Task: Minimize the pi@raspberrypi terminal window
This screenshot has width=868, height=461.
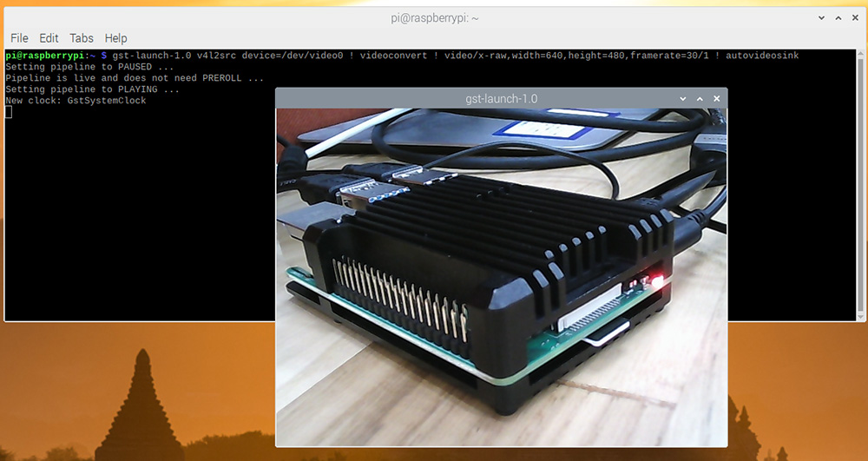Action: tap(821, 18)
